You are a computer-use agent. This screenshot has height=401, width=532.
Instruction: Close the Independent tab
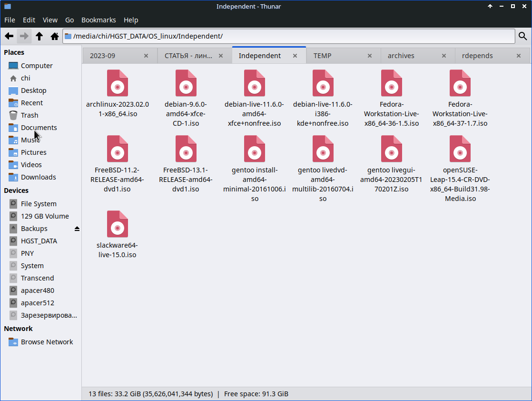[x=295, y=56]
